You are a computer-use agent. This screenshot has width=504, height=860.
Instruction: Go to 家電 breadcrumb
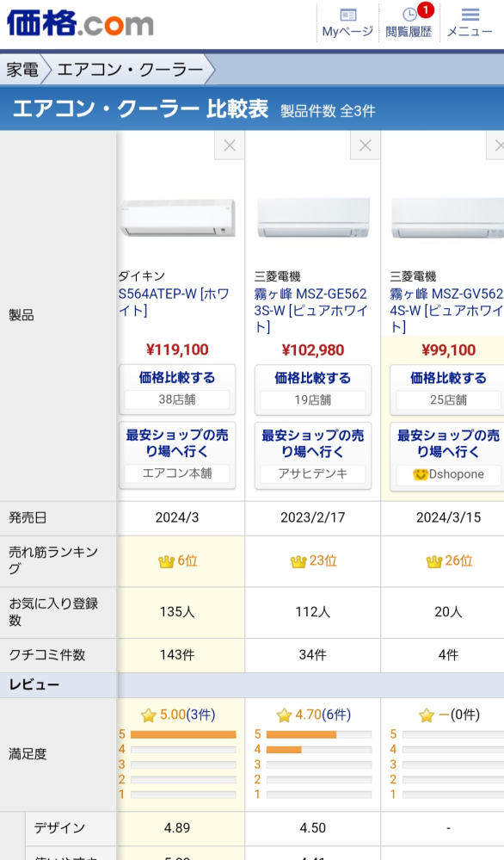click(x=22, y=70)
